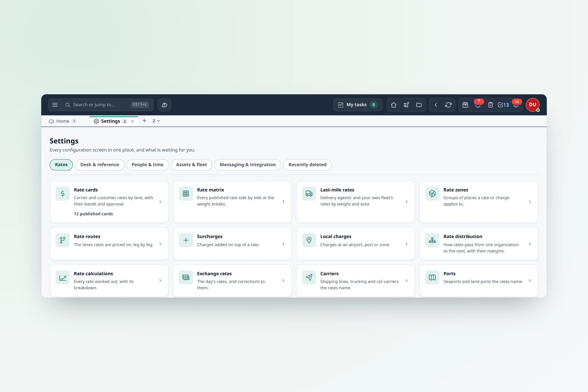Expand the tab count dropdown showing 2
Image resolution: width=588 pixels, height=392 pixels.
coord(156,121)
